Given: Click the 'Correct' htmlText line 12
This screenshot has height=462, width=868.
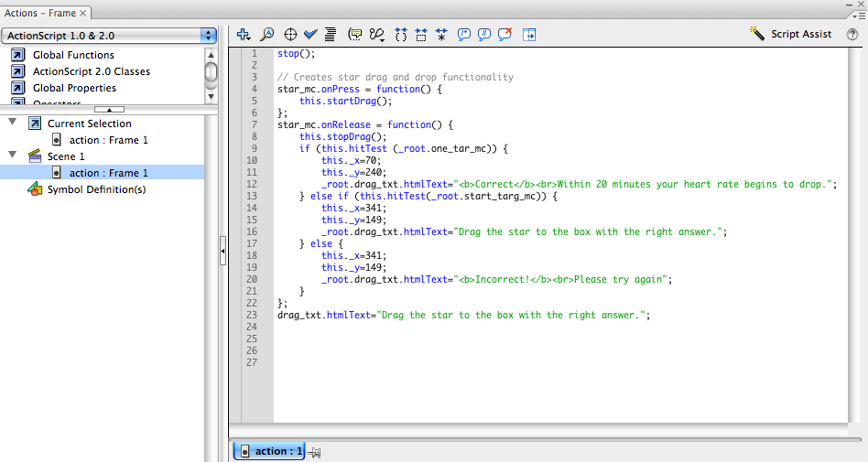Looking at the screenshot, I should [579, 184].
